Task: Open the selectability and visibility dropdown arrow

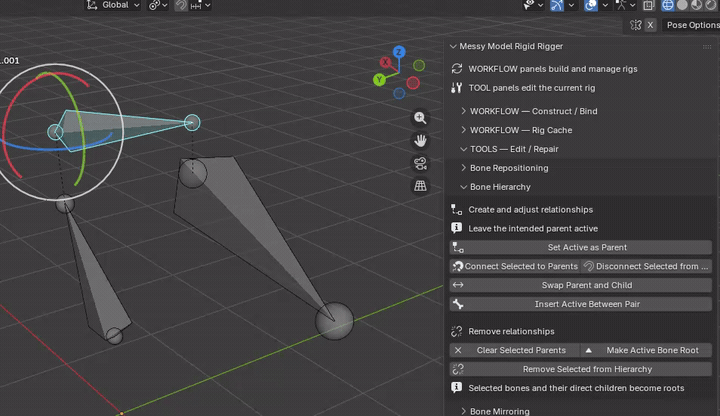Action: tap(540, 5)
